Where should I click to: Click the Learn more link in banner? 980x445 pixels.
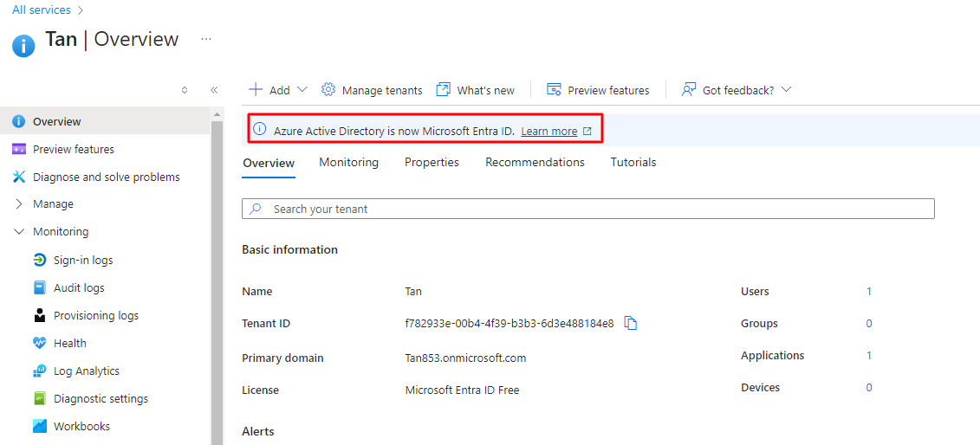[548, 131]
